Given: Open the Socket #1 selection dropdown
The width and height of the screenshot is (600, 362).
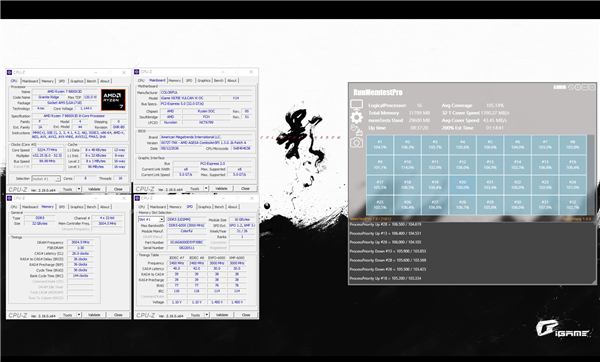Looking at the screenshot, I should (x=46, y=179).
